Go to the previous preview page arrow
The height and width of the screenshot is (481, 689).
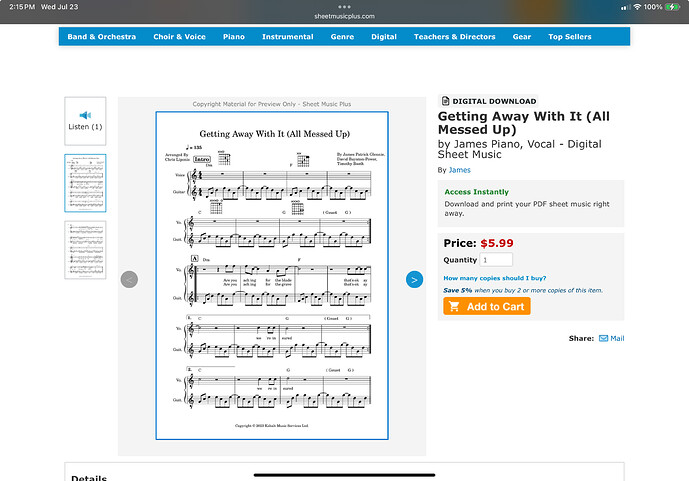coord(129,279)
